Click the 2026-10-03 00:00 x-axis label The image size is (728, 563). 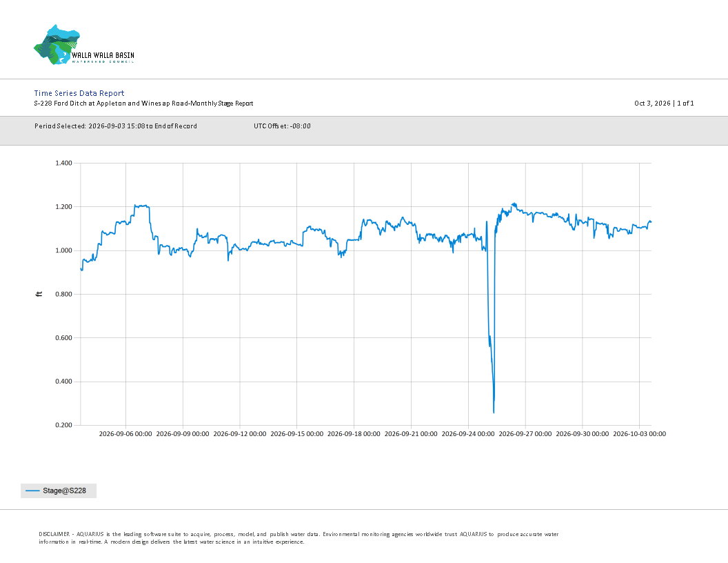[x=639, y=434]
